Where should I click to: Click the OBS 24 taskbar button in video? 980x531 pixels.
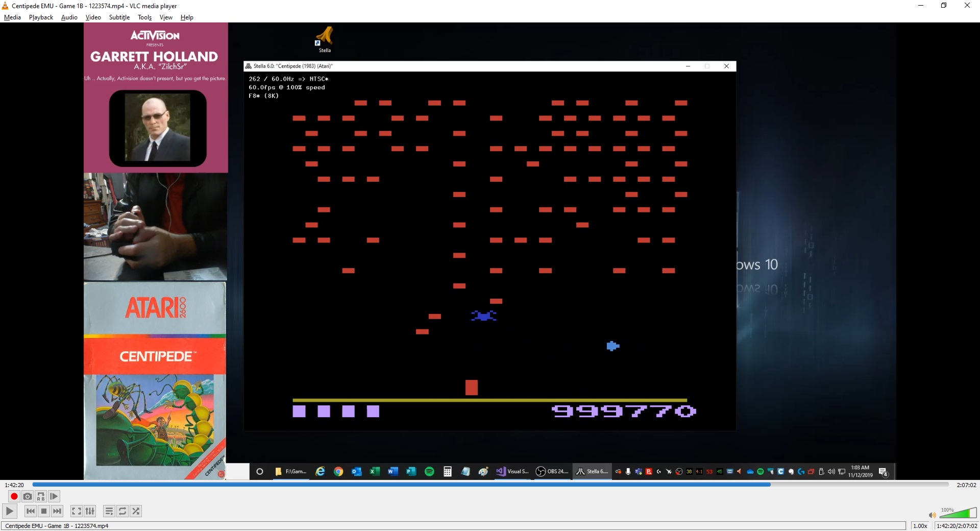(552, 471)
